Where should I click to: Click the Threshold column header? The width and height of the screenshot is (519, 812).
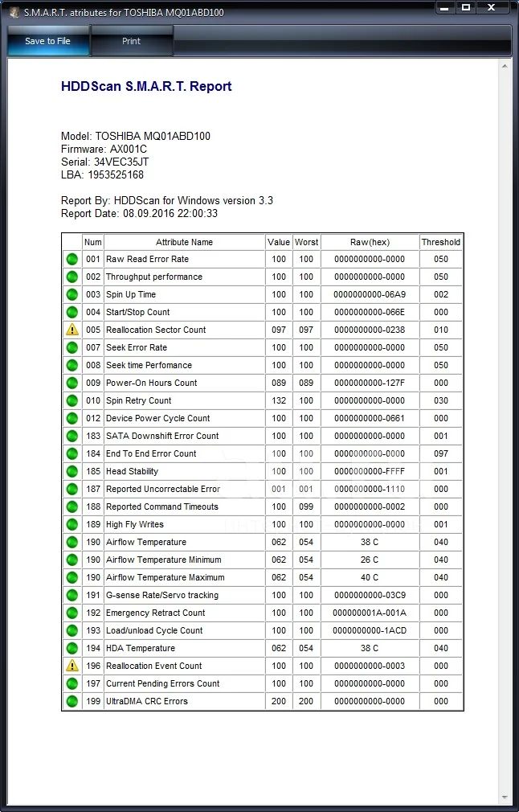coord(441,242)
